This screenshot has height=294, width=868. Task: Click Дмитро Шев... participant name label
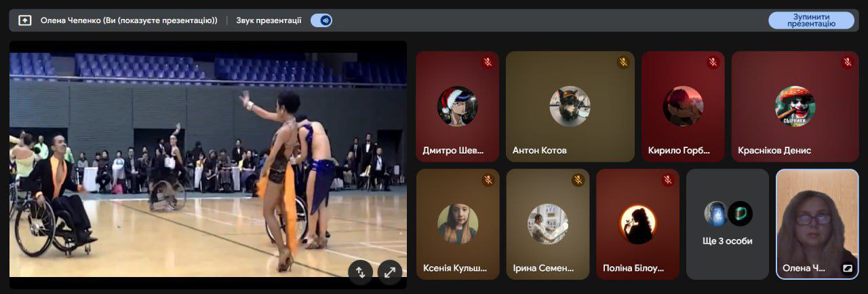(x=452, y=151)
